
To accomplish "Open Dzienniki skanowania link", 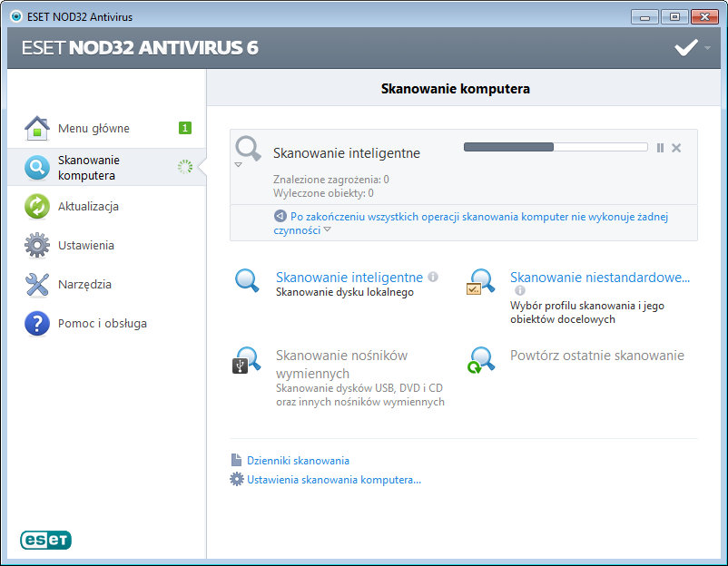I will click(298, 461).
